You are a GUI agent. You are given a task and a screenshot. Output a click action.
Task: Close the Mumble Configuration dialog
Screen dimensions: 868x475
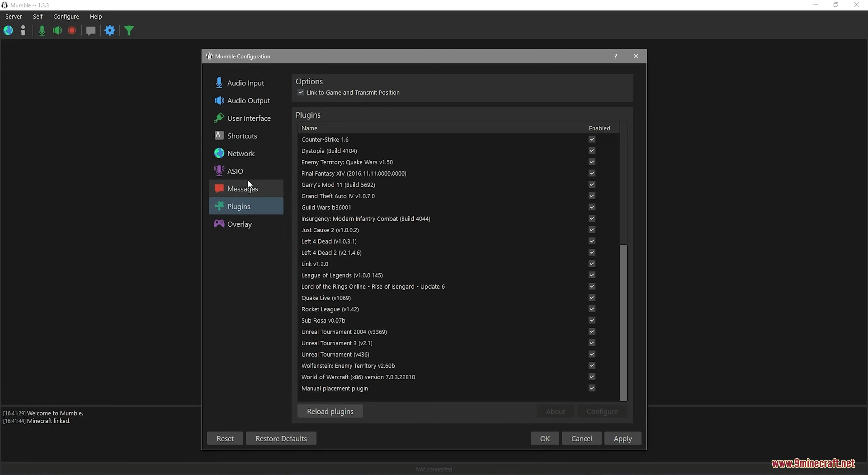[x=636, y=56]
